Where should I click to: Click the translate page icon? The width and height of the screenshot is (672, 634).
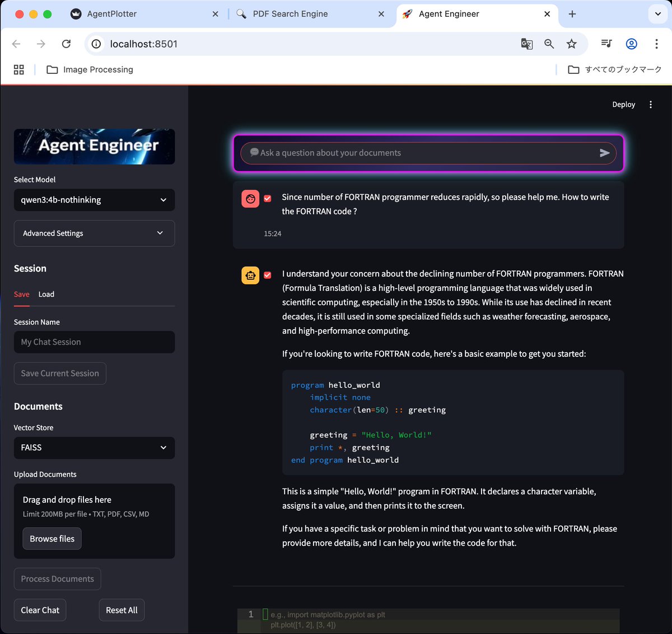tap(526, 44)
